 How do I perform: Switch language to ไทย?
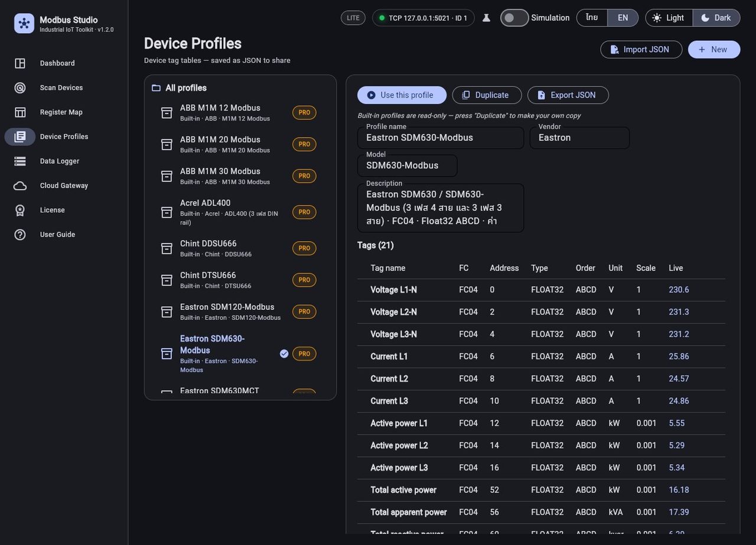coord(592,18)
